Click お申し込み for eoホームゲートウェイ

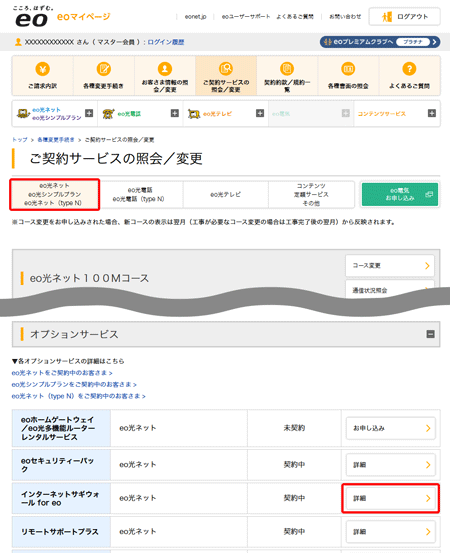[x=391, y=428]
